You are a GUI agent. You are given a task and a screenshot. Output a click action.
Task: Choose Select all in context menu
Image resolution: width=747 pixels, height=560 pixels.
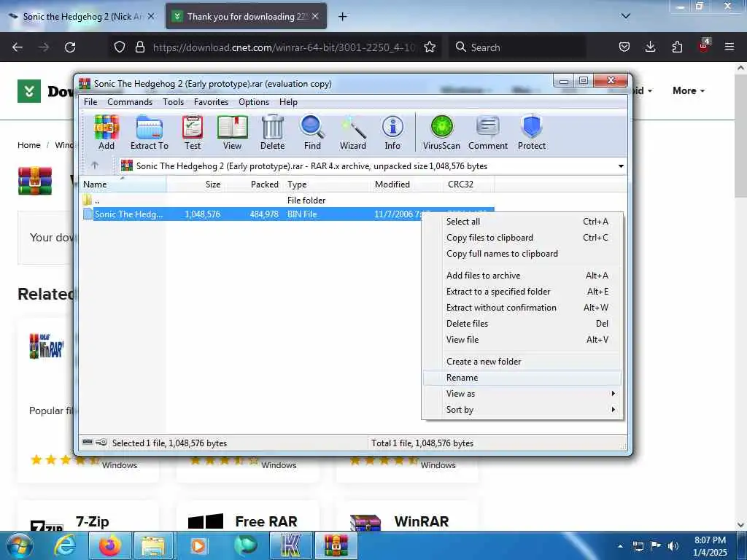tap(522, 222)
